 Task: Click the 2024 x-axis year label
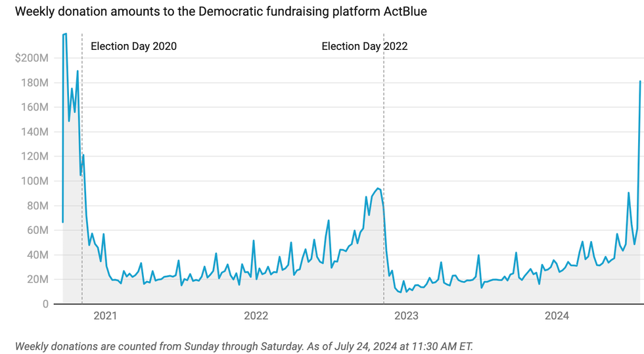[557, 316]
